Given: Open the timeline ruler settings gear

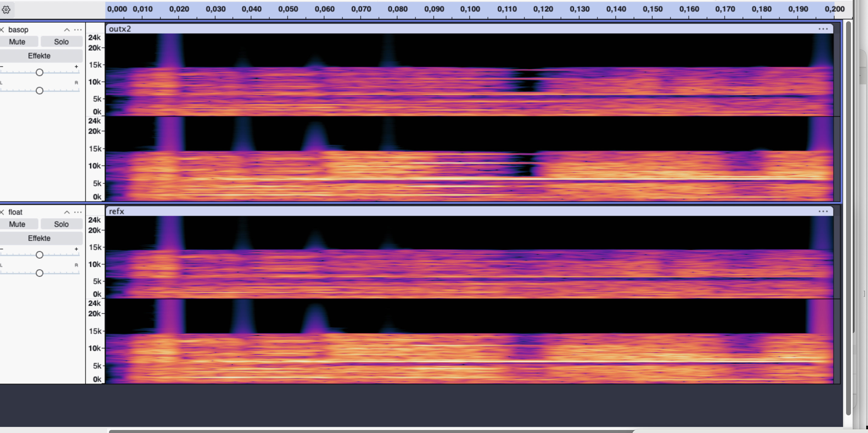Looking at the screenshot, I should tap(6, 10).
